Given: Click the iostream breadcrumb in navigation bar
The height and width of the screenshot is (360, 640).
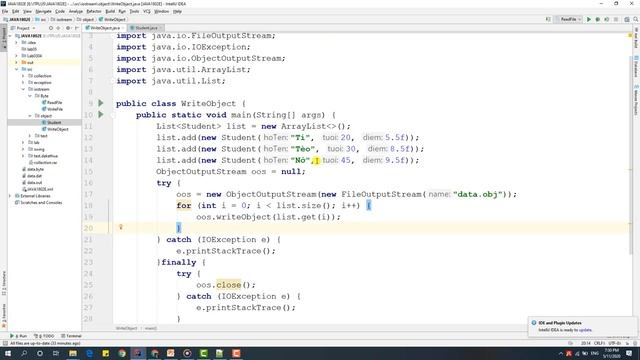Looking at the screenshot, I should (62, 19).
